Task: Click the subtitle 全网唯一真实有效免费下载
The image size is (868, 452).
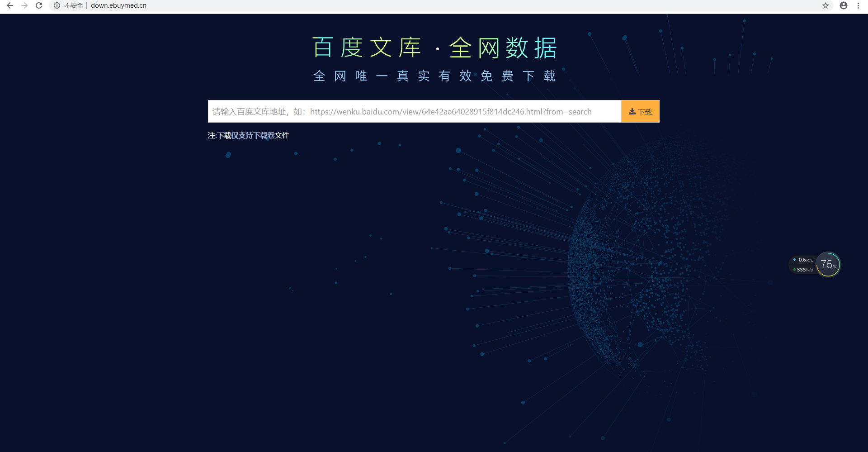Action: [434, 76]
